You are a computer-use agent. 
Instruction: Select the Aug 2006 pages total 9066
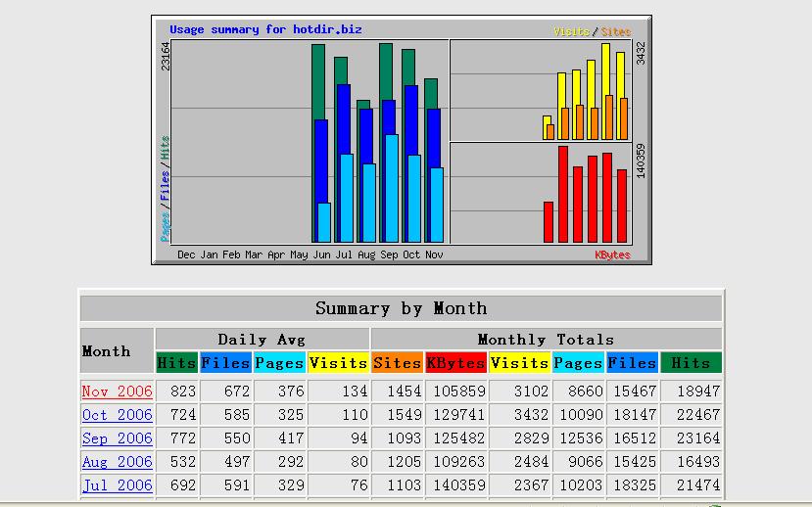[585, 461]
